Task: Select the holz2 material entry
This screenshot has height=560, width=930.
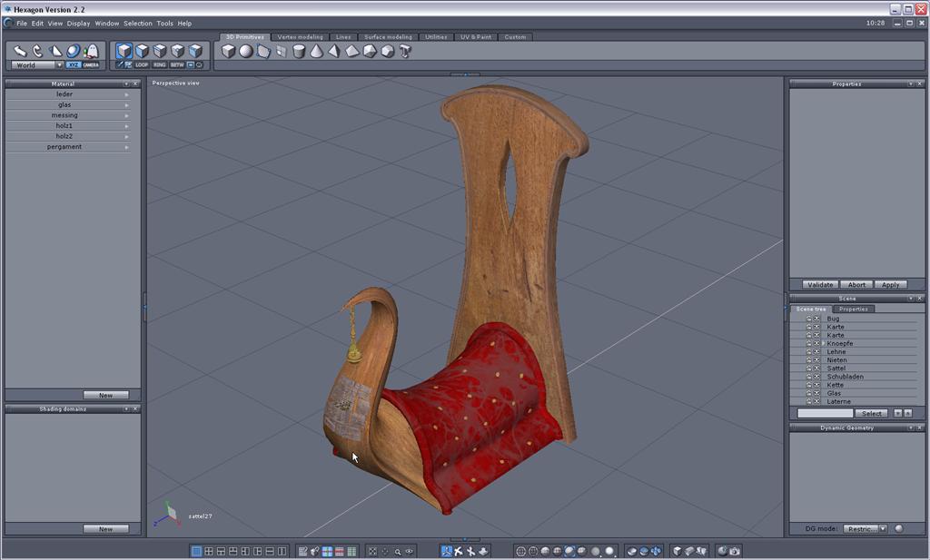Action: pyautogui.click(x=64, y=136)
